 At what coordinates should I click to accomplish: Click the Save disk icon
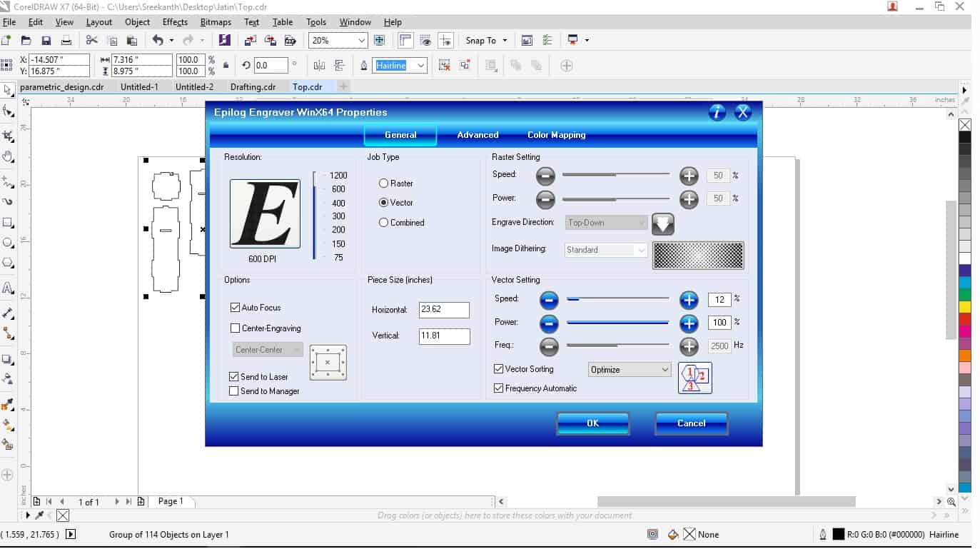coord(46,40)
